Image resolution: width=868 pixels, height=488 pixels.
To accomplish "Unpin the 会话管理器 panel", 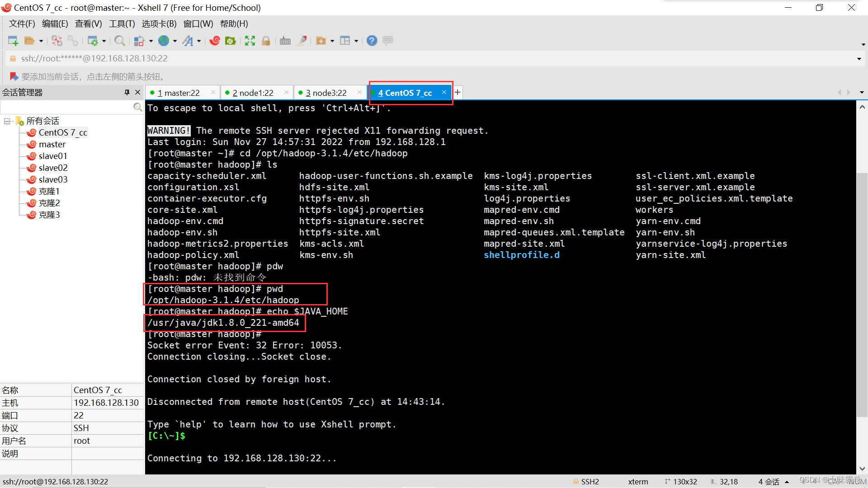I will point(127,92).
